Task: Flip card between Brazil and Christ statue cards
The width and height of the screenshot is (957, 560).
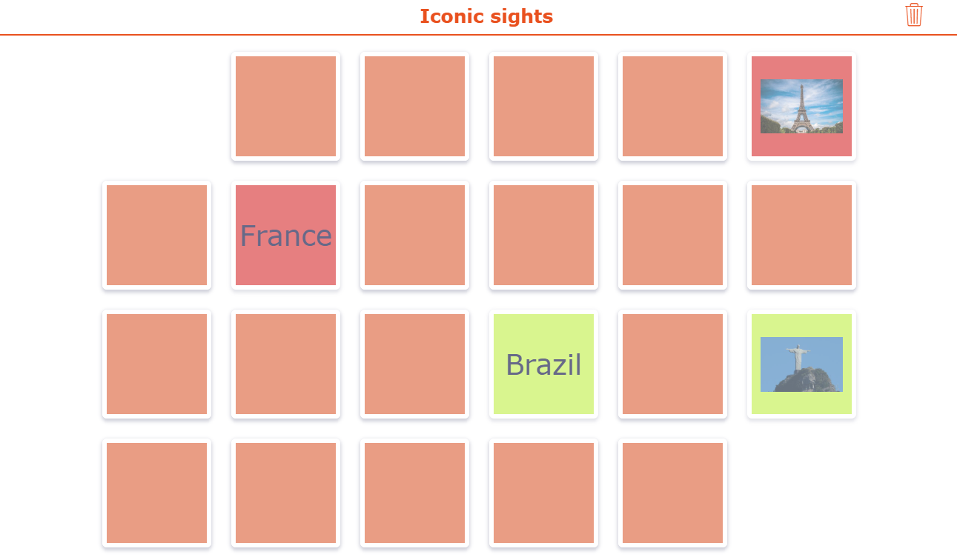Action: pyautogui.click(x=672, y=364)
